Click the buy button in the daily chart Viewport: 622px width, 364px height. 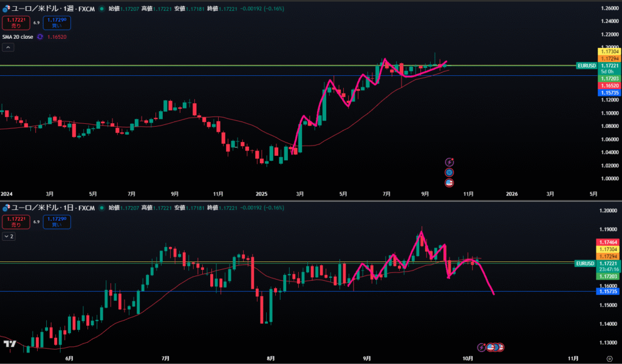[56, 221]
